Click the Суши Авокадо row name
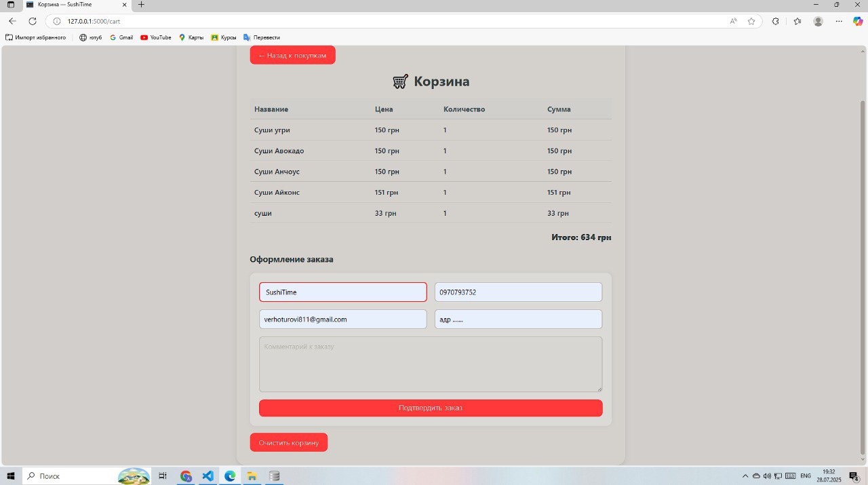 pyautogui.click(x=279, y=151)
